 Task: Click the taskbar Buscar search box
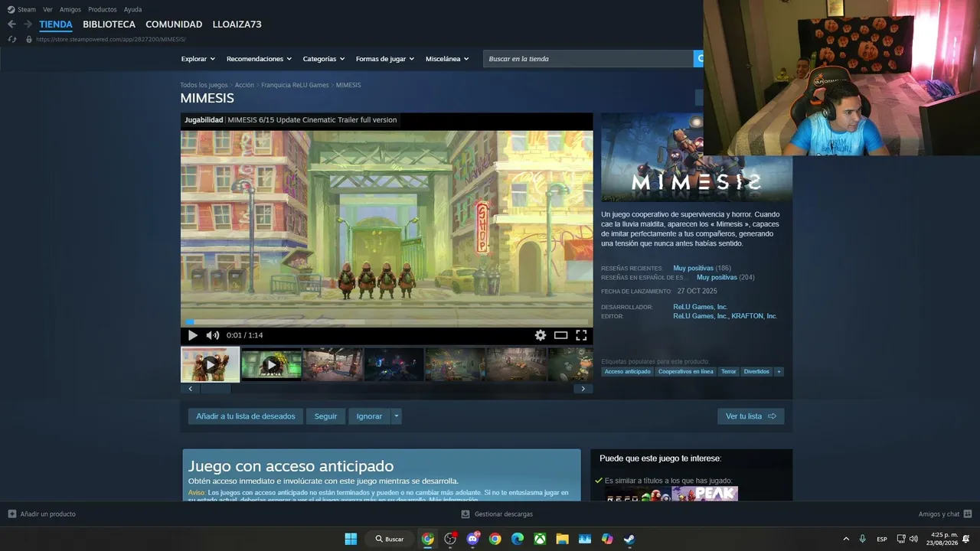click(390, 539)
